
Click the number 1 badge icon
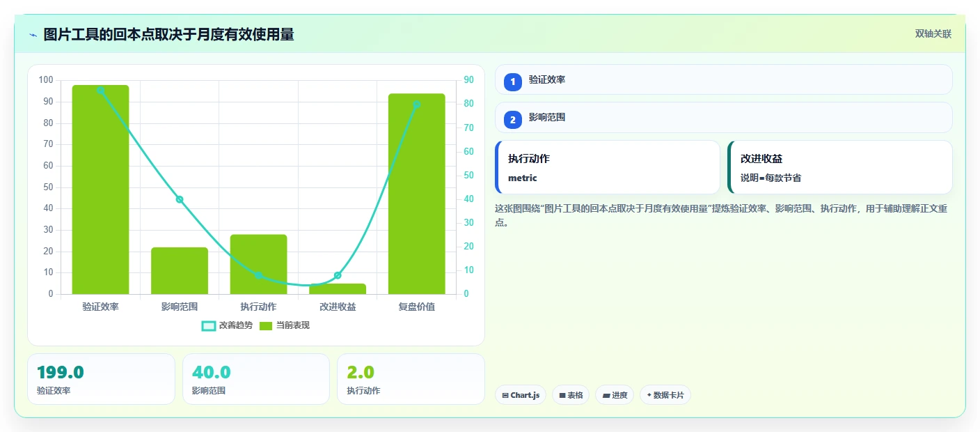(513, 82)
